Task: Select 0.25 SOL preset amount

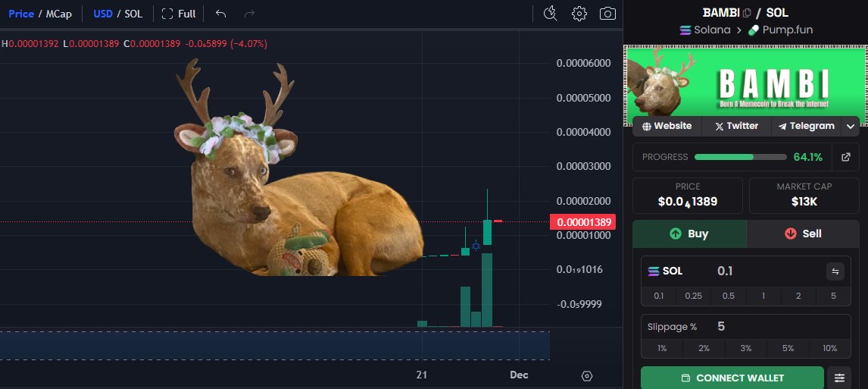Action: (693, 296)
